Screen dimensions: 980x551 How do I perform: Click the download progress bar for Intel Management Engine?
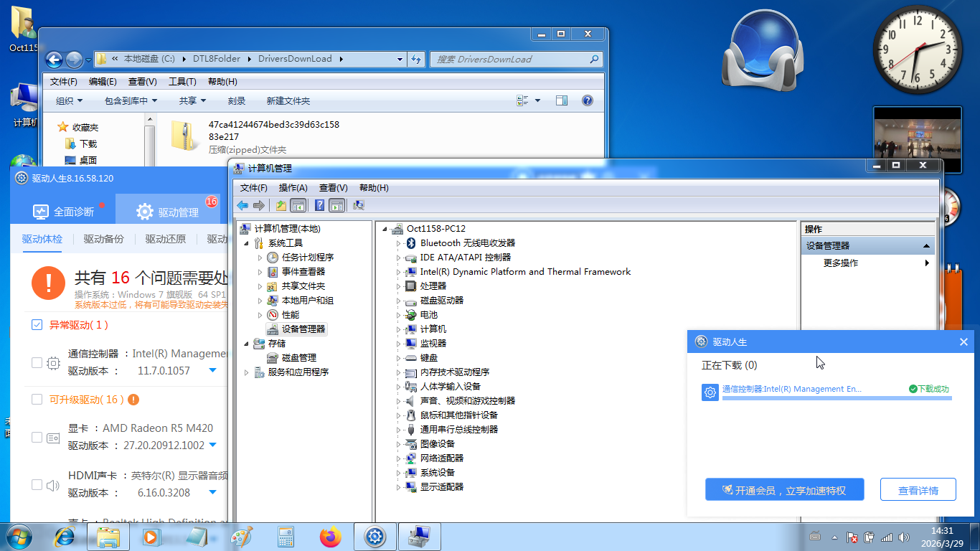click(837, 397)
